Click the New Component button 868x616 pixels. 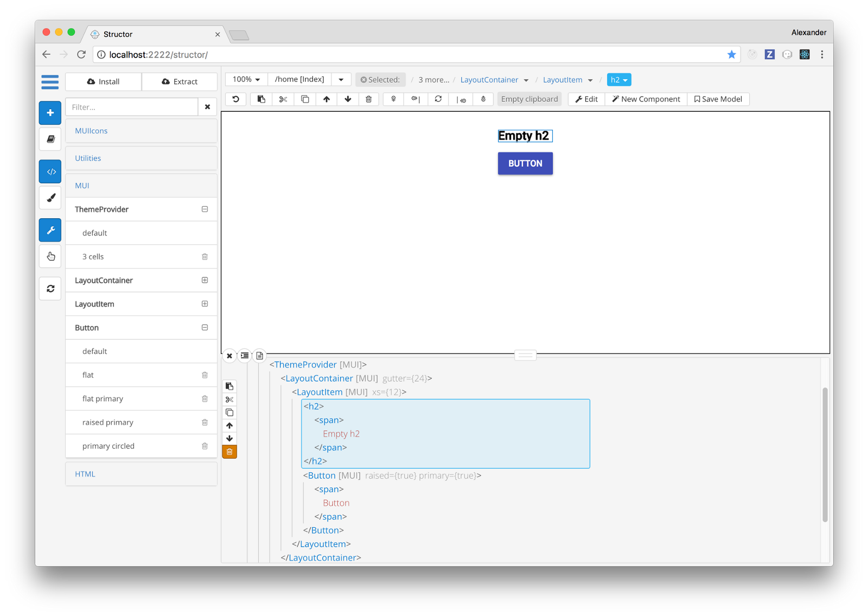pyautogui.click(x=646, y=99)
